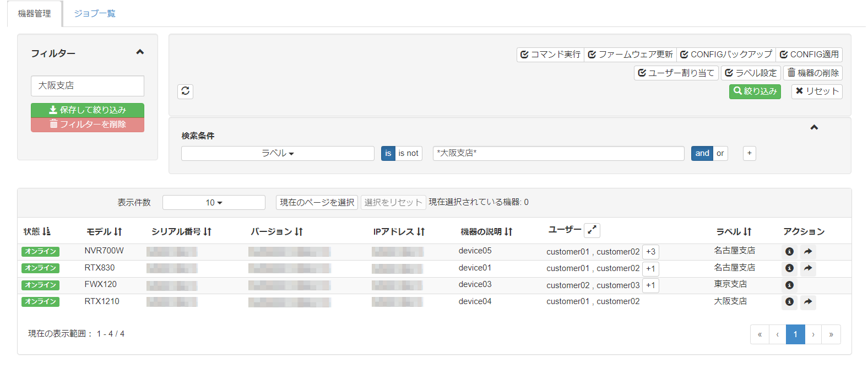The width and height of the screenshot is (868, 368).
Task: Click model cell RTX830
Action: pos(100,268)
